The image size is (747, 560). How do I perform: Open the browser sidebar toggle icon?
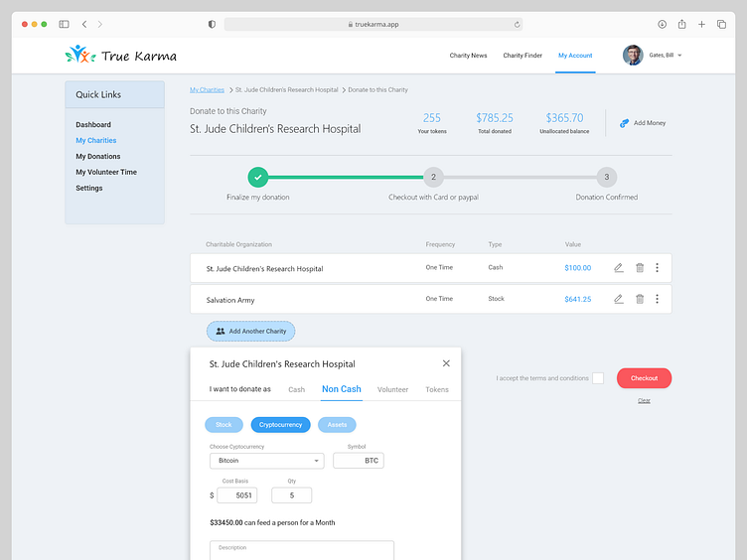(x=64, y=24)
